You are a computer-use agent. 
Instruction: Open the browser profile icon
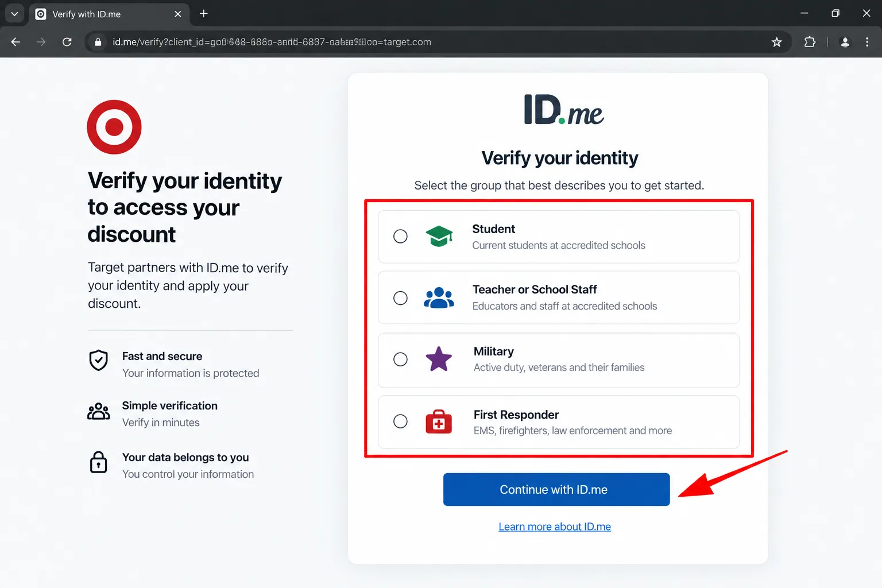click(x=845, y=42)
